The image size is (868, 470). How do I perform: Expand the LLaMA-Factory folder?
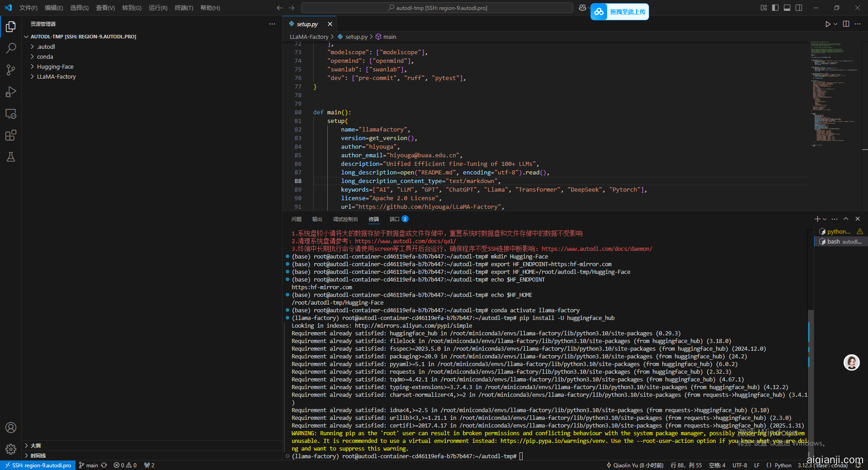pos(56,77)
